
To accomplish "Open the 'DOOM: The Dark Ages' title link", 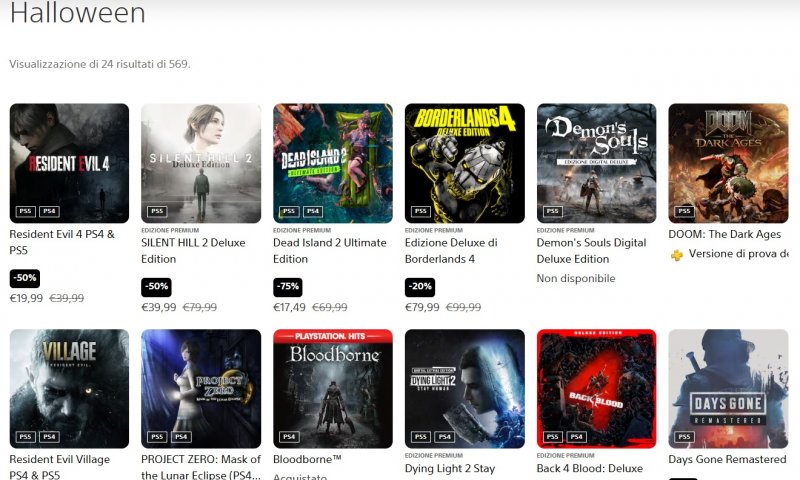I will click(x=724, y=234).
